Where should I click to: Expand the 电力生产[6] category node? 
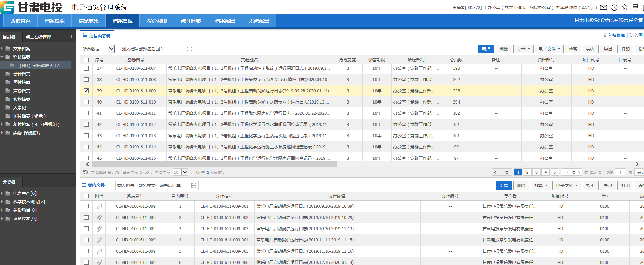coord(2,193)
